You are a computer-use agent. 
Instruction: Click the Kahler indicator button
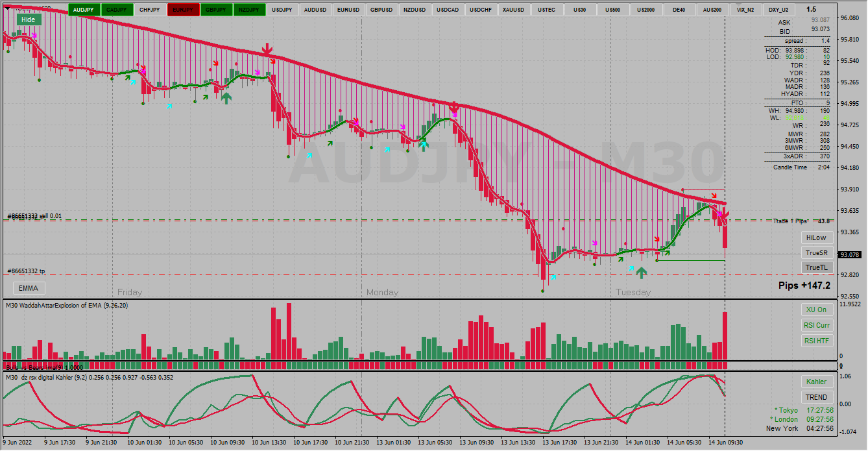[816, 382]
